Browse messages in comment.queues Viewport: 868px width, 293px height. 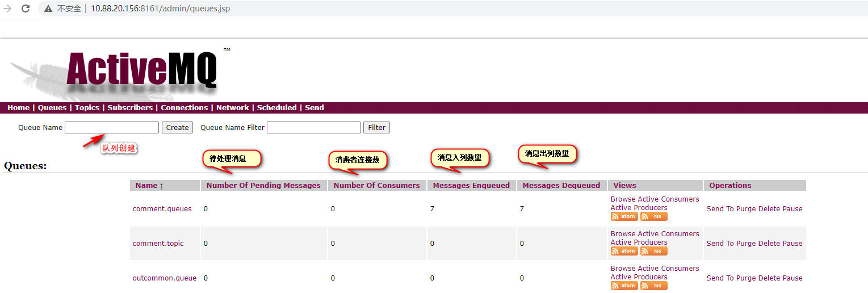click(x=623, y=199)
